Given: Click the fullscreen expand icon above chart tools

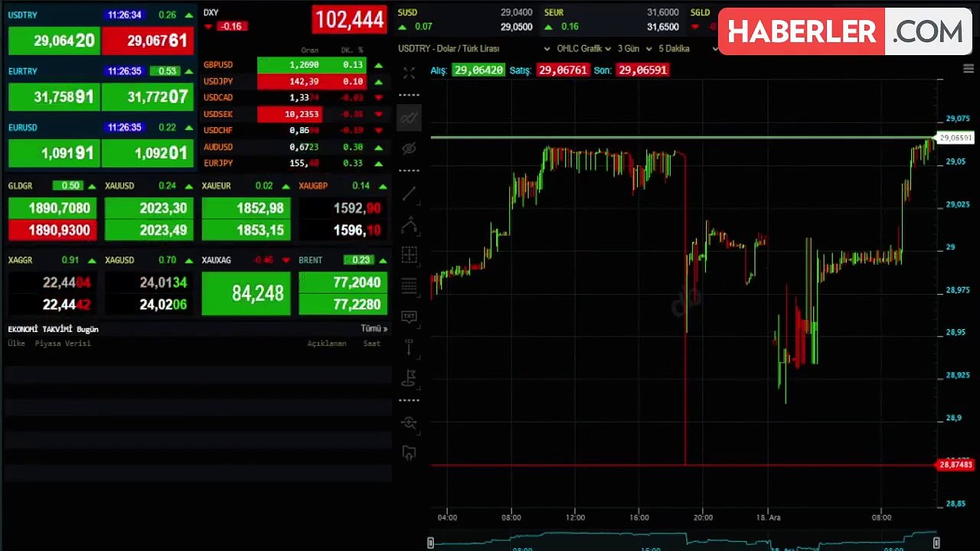Looking at the screenshot, I should click(409, 73).
